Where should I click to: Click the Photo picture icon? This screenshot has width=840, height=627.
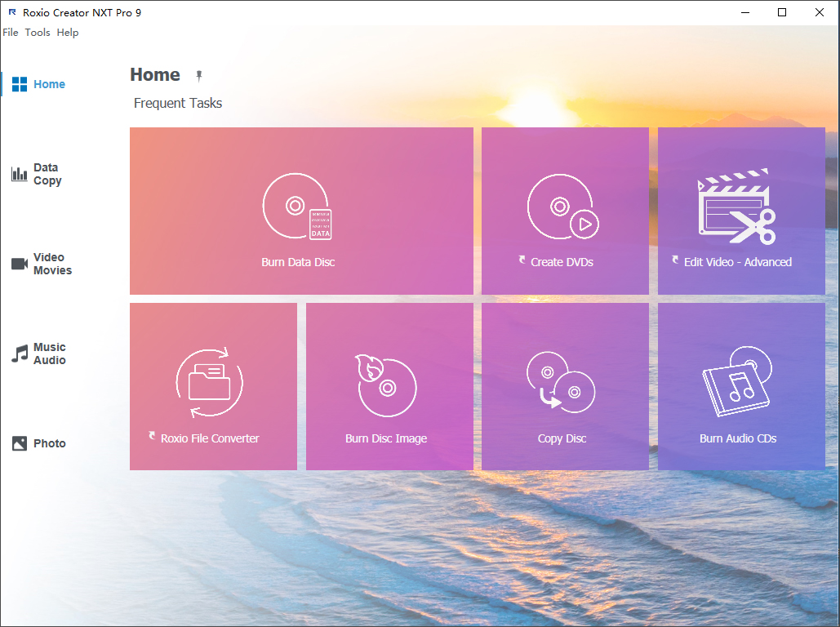point(20,443)
